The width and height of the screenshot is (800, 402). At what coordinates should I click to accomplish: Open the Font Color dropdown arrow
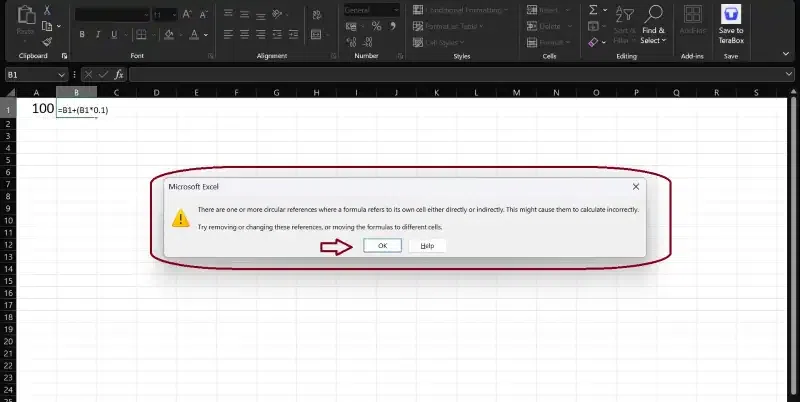tap(206, 35)
